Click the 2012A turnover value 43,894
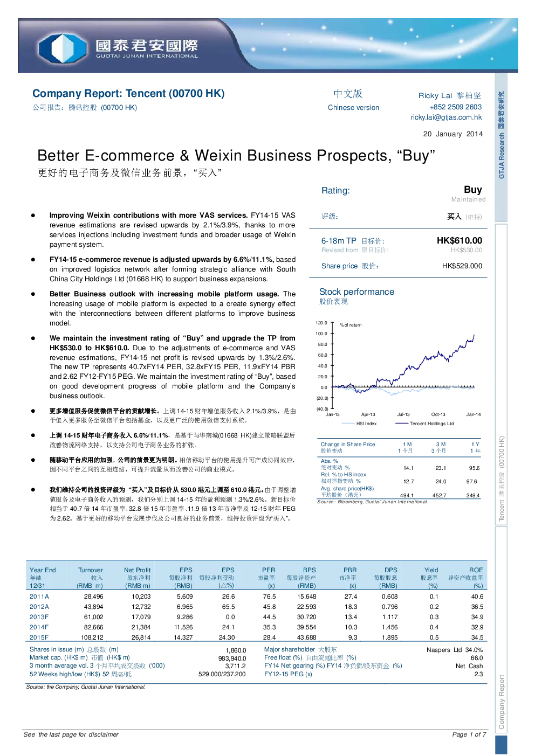The width and height of the screenshot is (535, 756). 93,607
